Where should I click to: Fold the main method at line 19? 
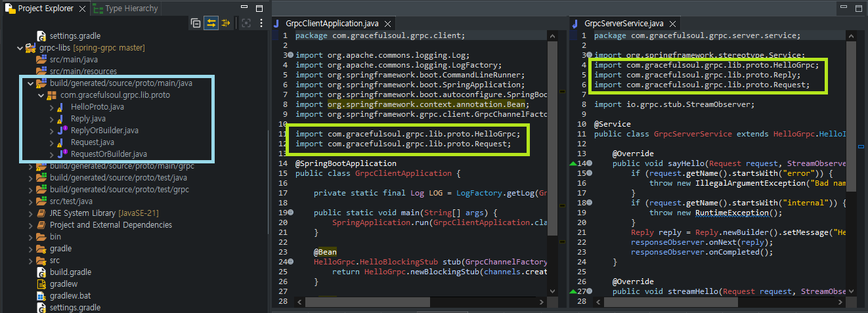tap(290, 213)
